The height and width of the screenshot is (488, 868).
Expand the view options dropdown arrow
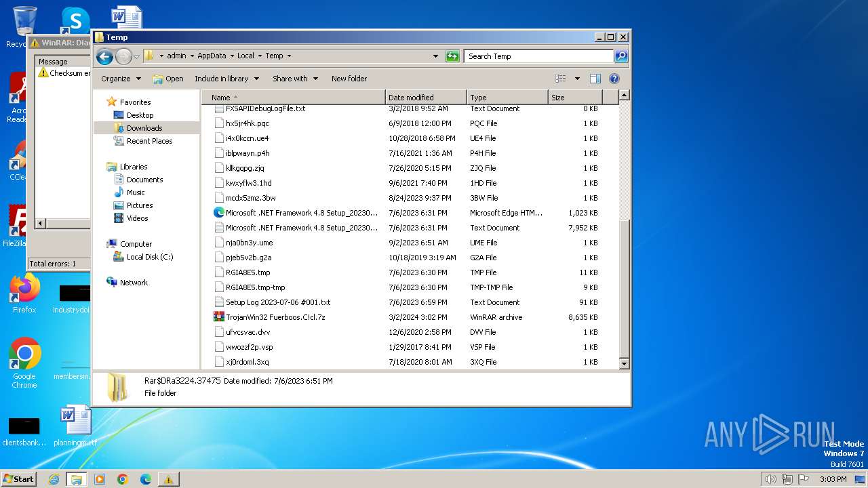[x=577, y=79]
